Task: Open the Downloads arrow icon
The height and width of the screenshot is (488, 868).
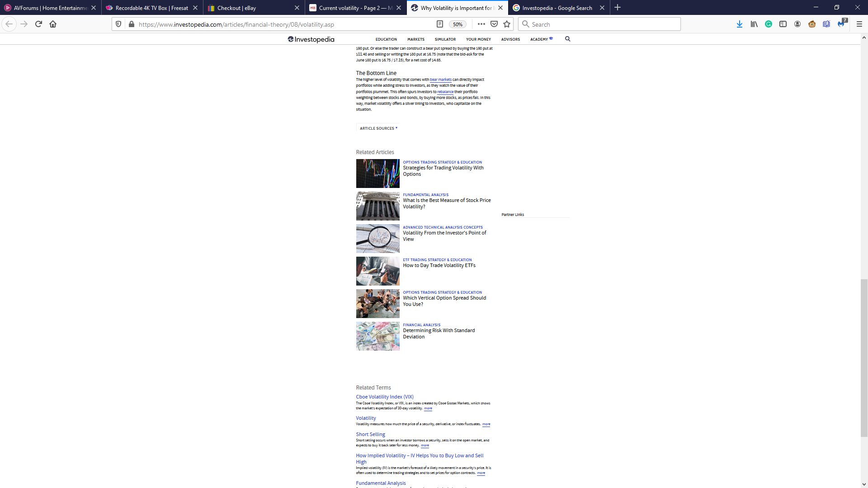Action: (740, 24)
